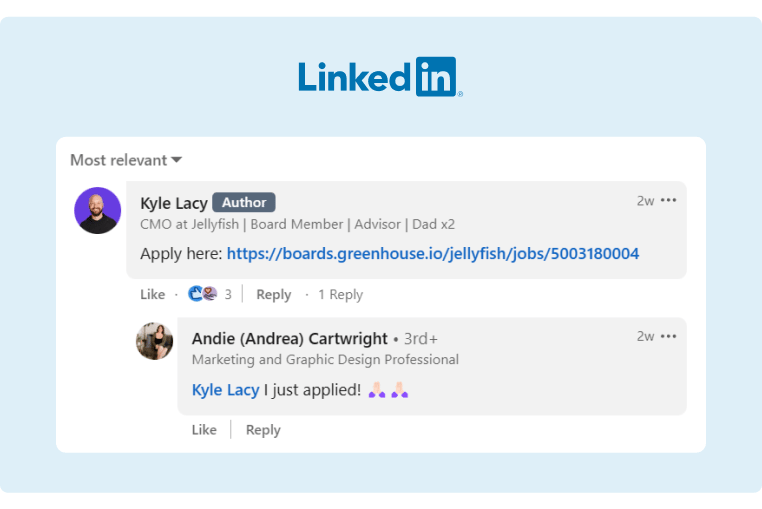Click Kyle Lacy's profile photo
The height and width of the screenshot is (509, 762).
[98, 211]
